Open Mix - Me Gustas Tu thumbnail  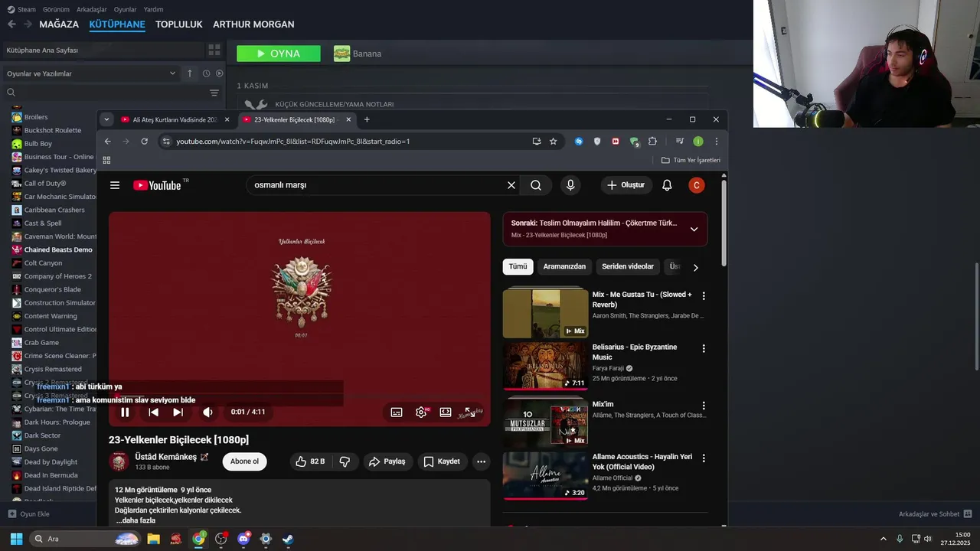[545, 312]
